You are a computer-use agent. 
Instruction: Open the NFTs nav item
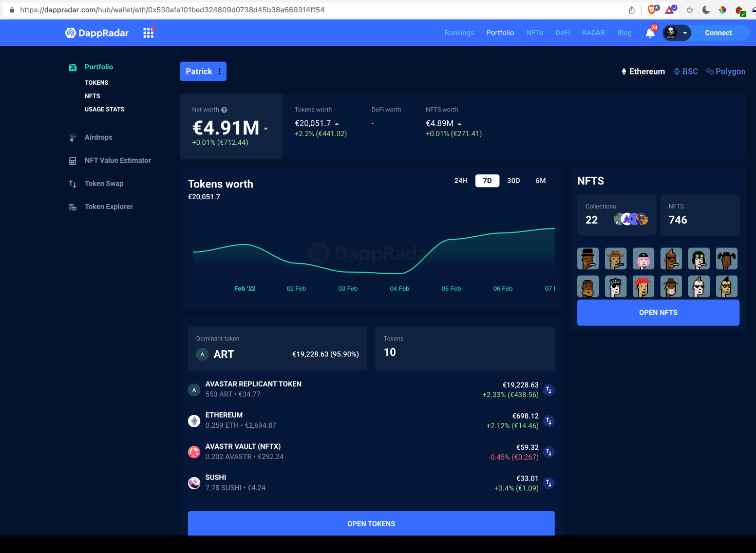point(535,33)
